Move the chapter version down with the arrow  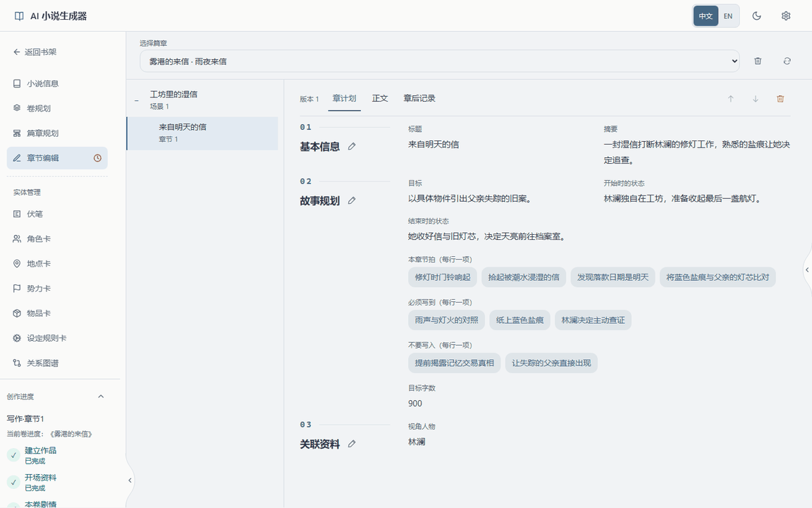pyautogui.click(x=756, y=99)
